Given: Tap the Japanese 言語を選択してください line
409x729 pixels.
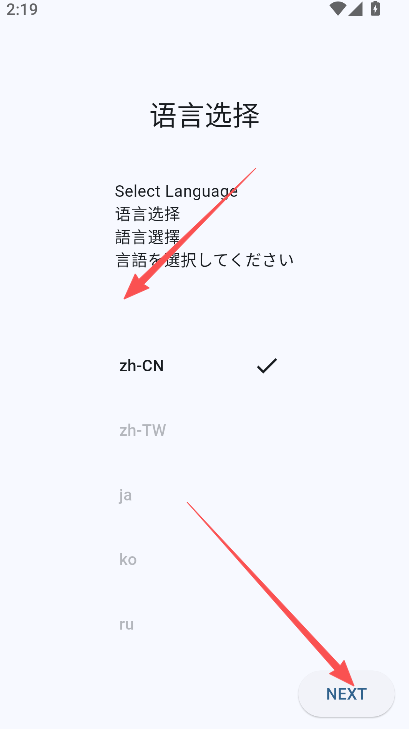Looking at the screenshot, I should coord(204,260).
